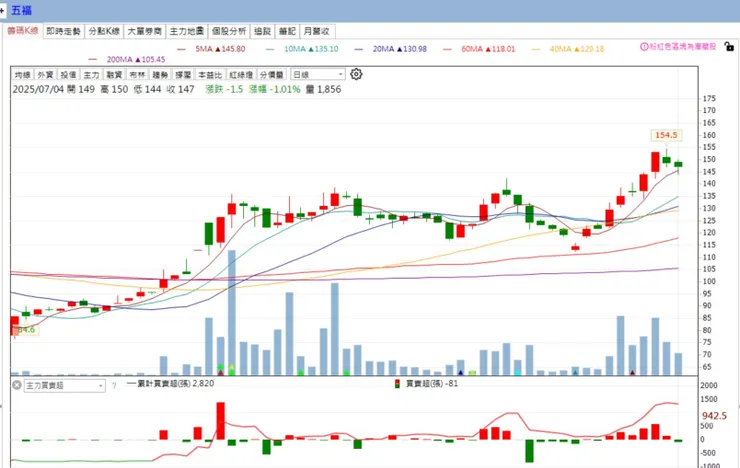
Task: Select the 個股分析 tab
Action: [229, 31]
